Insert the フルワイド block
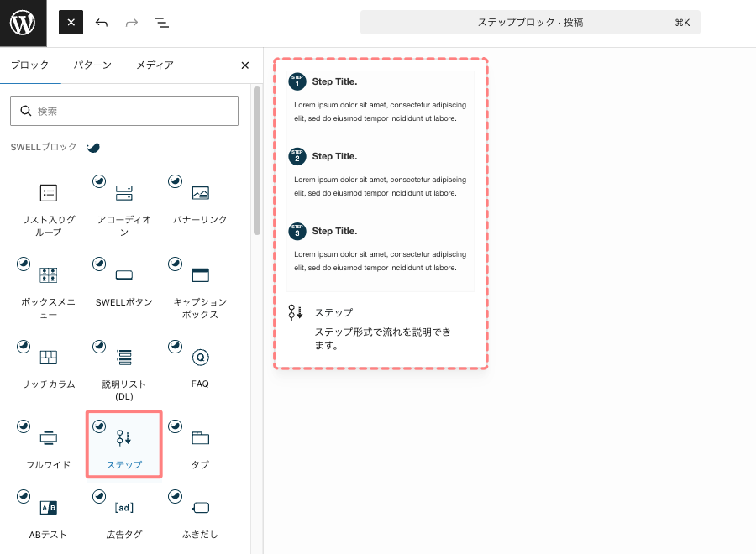The width and height of the screenshot is (756, 554). coord(48,437)
